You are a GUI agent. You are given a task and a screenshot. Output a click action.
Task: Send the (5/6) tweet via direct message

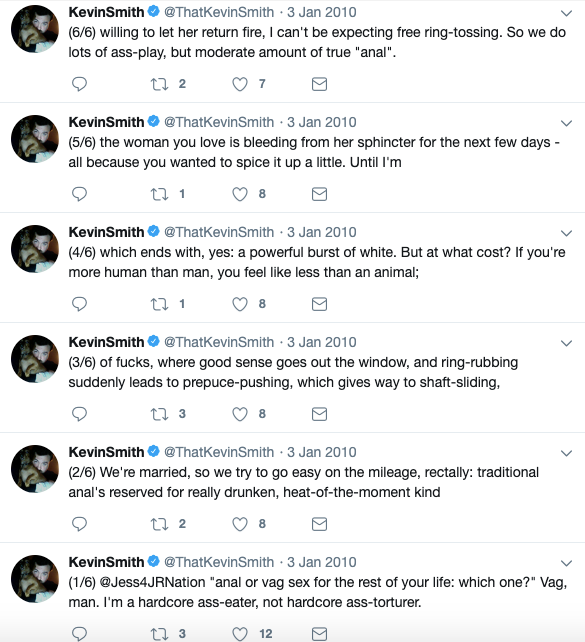(319, 194)
